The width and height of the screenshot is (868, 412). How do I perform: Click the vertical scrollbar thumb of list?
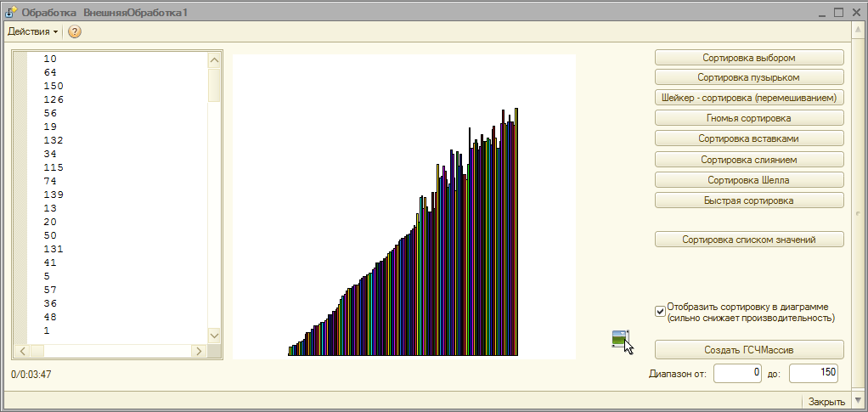214,85
